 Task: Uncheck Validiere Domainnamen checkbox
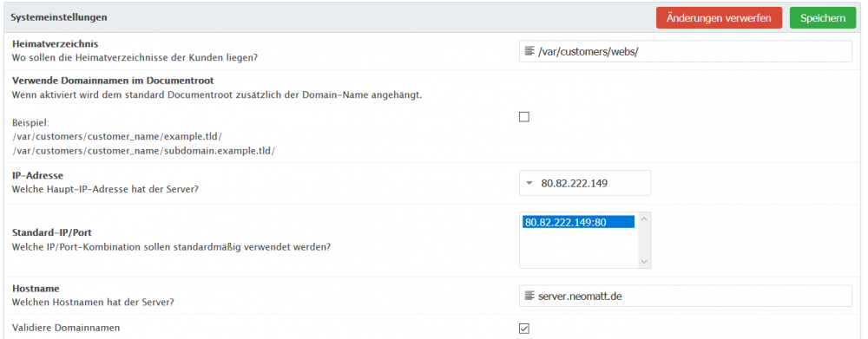523,329
